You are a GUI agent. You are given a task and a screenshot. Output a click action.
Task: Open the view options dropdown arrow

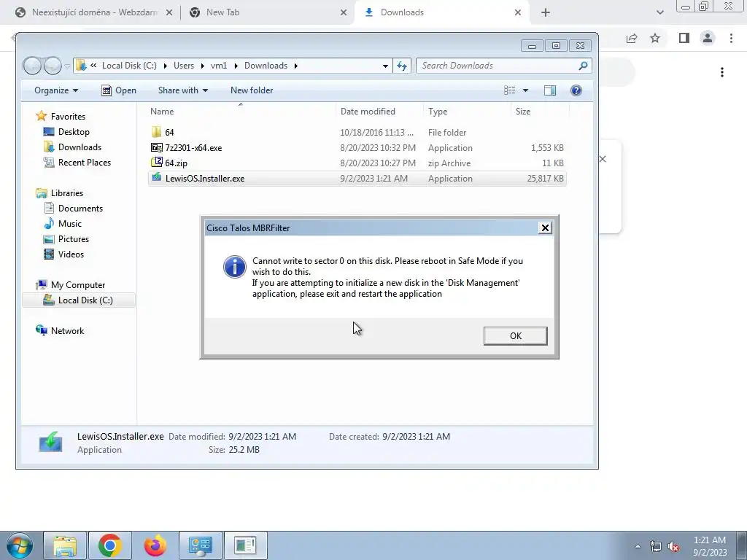pos(525,90)
